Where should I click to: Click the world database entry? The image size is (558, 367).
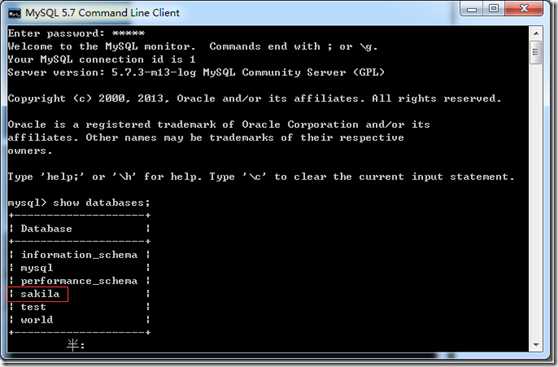click(37, 320)
